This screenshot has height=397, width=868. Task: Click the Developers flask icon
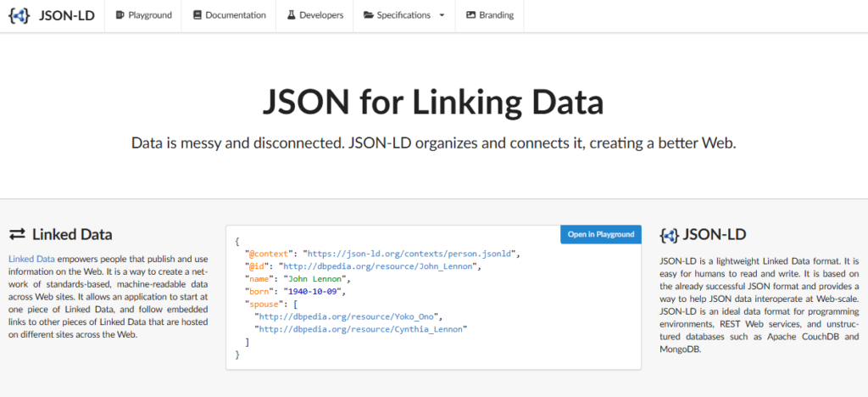click(x=292, y=15)
